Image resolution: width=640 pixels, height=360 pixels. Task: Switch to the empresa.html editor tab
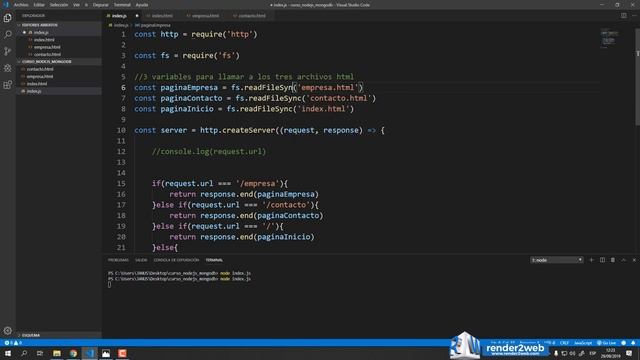coord(205,16)
